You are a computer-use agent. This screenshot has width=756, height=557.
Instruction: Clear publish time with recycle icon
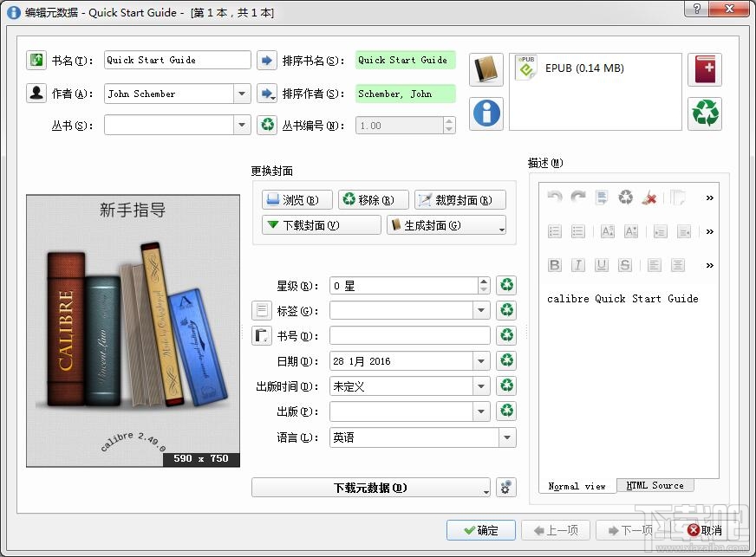pyautogui.click(x=506, y=385)
